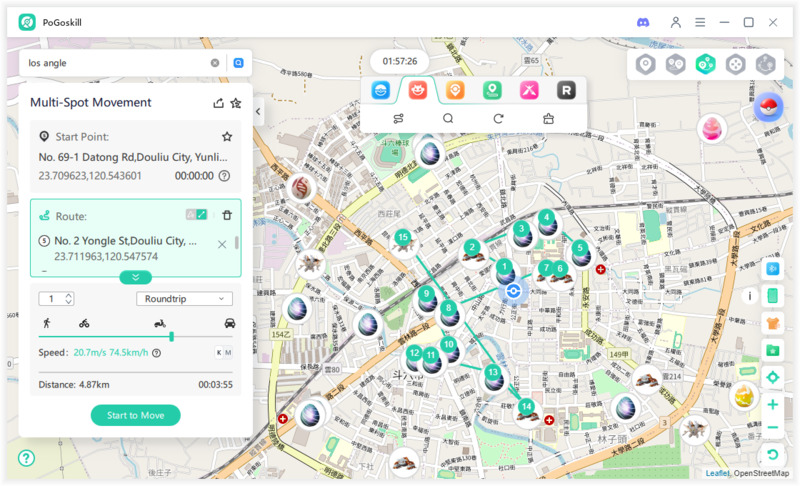Select the multi-spot movement mode icon

coord(706,65)
